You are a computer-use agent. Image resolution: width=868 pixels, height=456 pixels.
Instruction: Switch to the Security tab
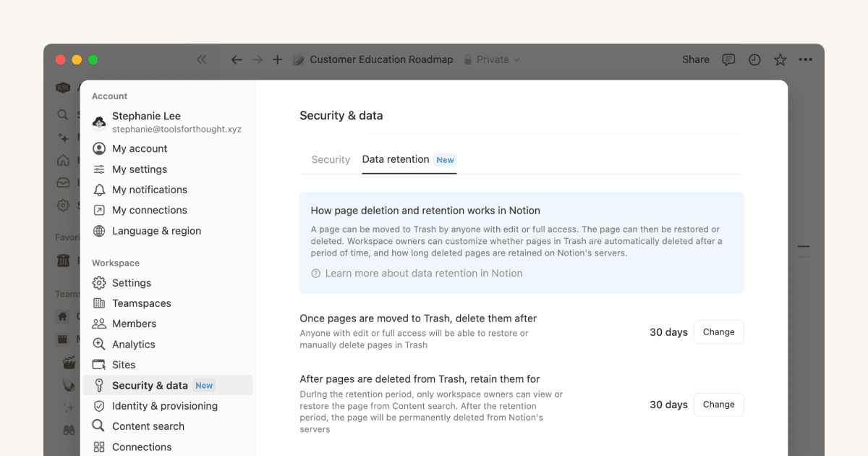(x=331, y=160)
